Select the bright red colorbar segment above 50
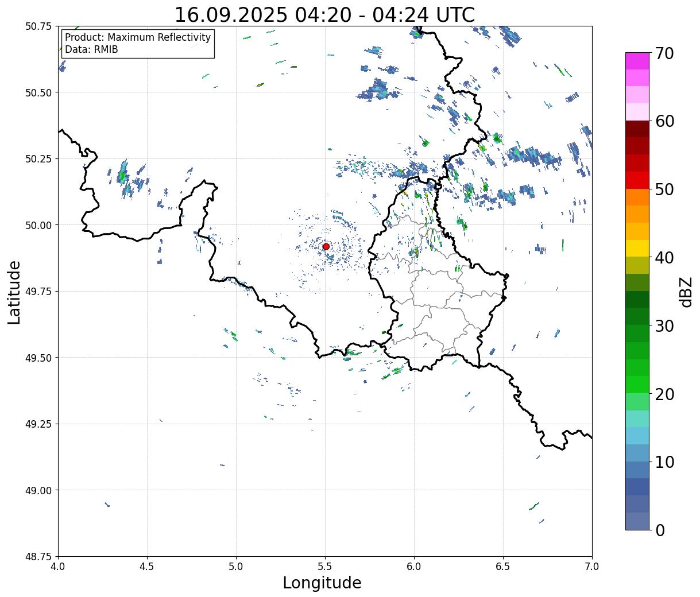The width and height of the screenshot is (700, 597). pos(637,180)
